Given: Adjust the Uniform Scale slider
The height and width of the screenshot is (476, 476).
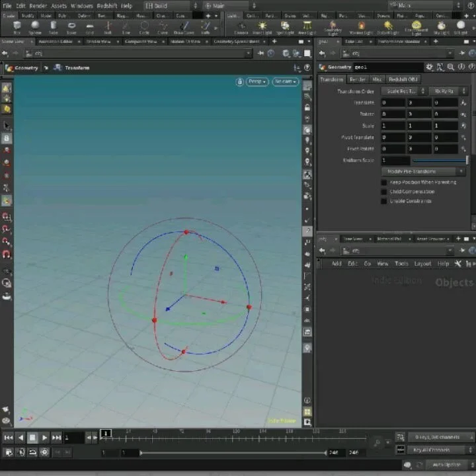Looking at the screenshot, I should click(440, 160).
